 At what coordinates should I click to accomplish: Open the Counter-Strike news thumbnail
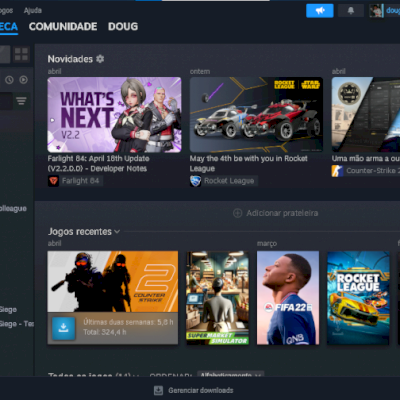coord(366,115)
